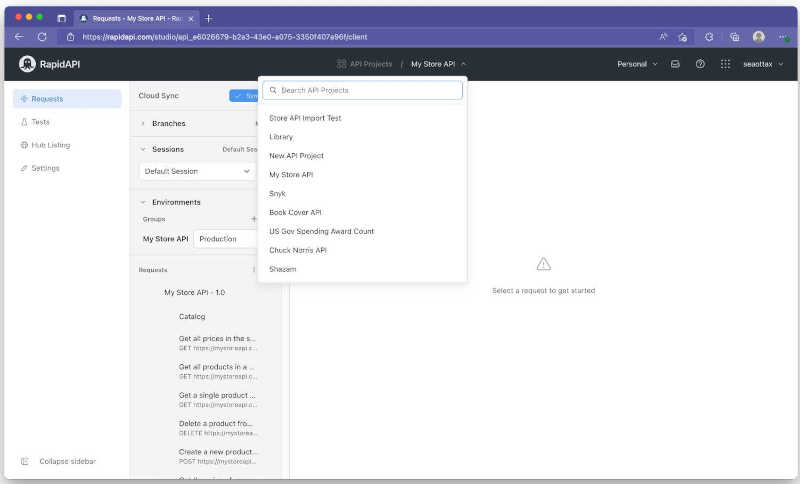800x484 pixels.
Task: Open the apps grid icon
Action: (726, 64)
